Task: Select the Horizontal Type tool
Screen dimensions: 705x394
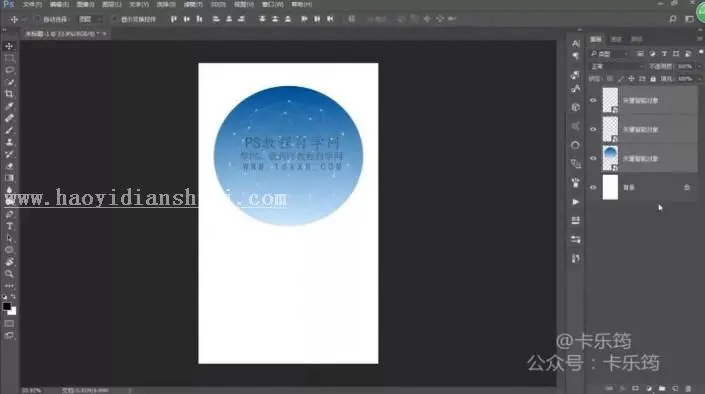Action: coord(9,226)
